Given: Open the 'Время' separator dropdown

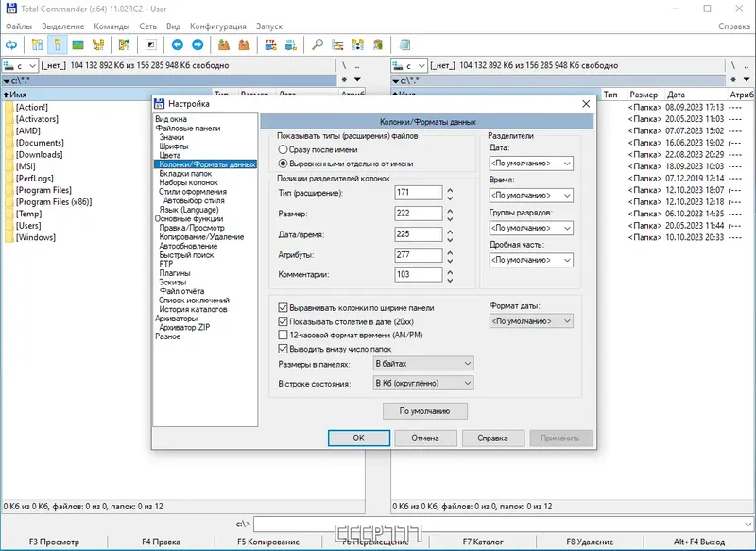Looking at the screenshot, I should pos(531,196).
